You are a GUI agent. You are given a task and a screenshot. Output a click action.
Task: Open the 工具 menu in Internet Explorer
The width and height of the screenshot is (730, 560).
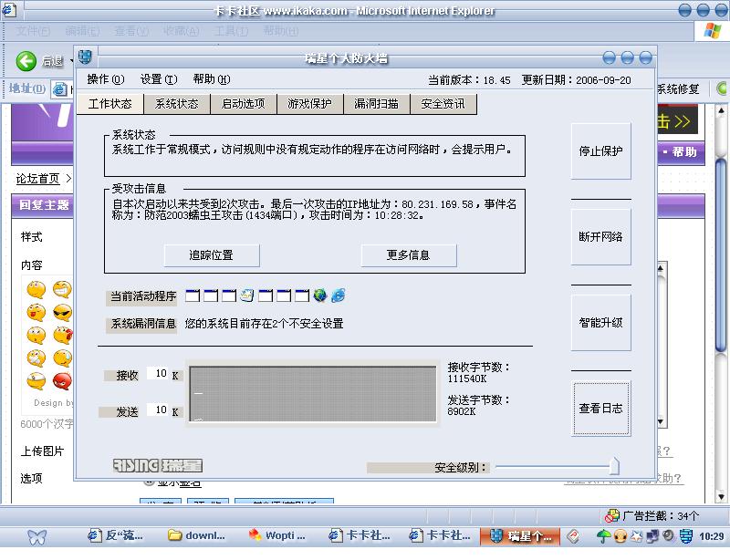click(231, 31)
